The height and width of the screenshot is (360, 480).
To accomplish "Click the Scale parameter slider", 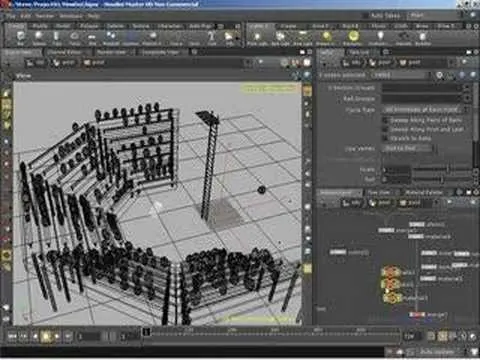I will (x=444, y=170).
